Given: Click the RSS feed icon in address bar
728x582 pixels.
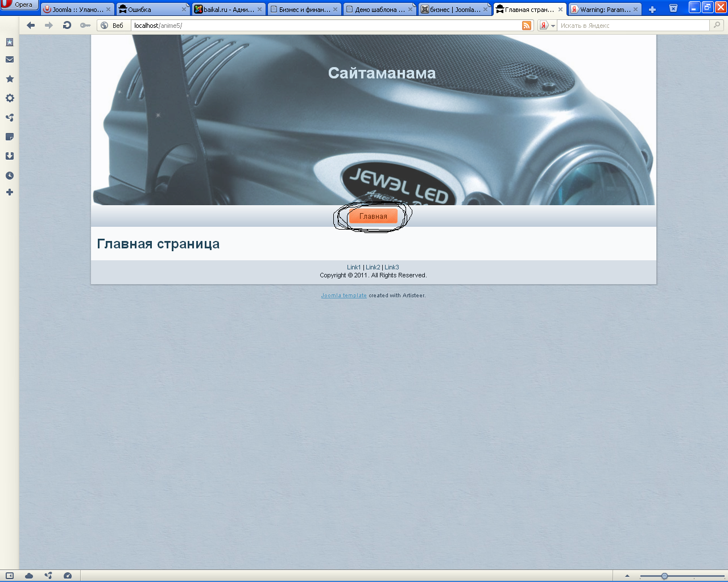Looking at the screenshot, I should (x=527, y=26).
